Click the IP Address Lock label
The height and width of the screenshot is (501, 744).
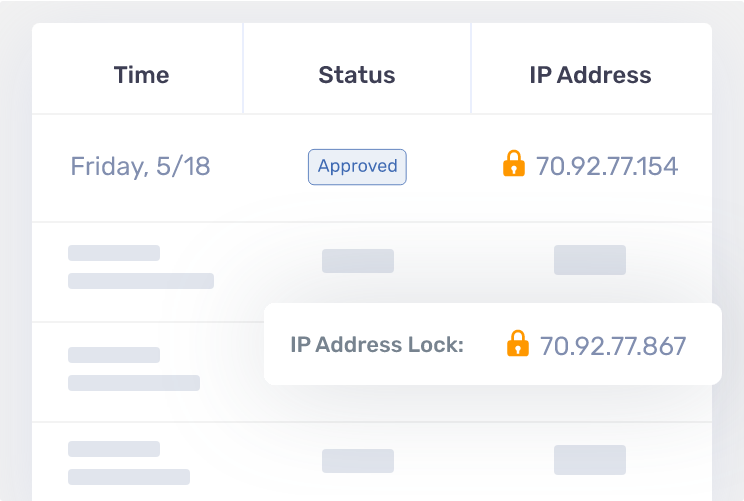(x=377, y=345)
